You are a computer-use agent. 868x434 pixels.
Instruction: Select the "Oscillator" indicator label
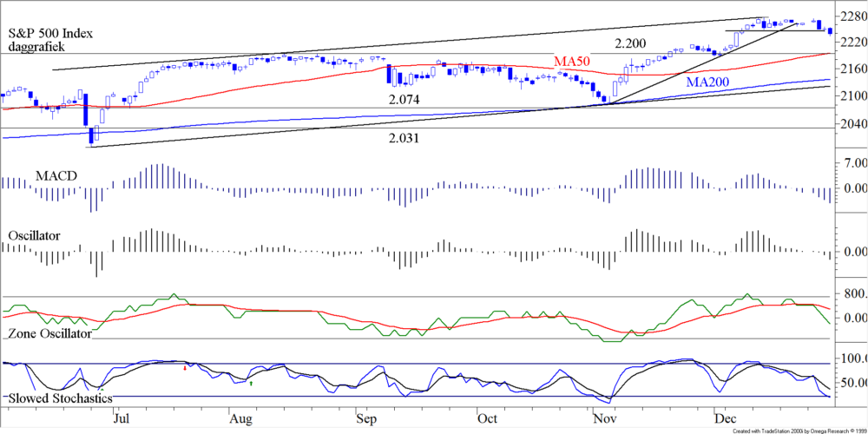(35, 235)
